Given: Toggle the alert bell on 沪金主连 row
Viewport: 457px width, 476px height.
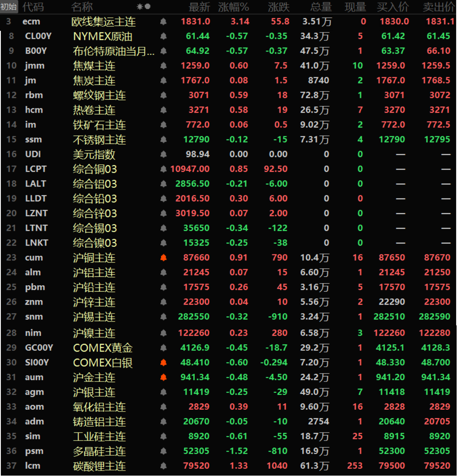Looking at the screenshot, I should [164, 377].
